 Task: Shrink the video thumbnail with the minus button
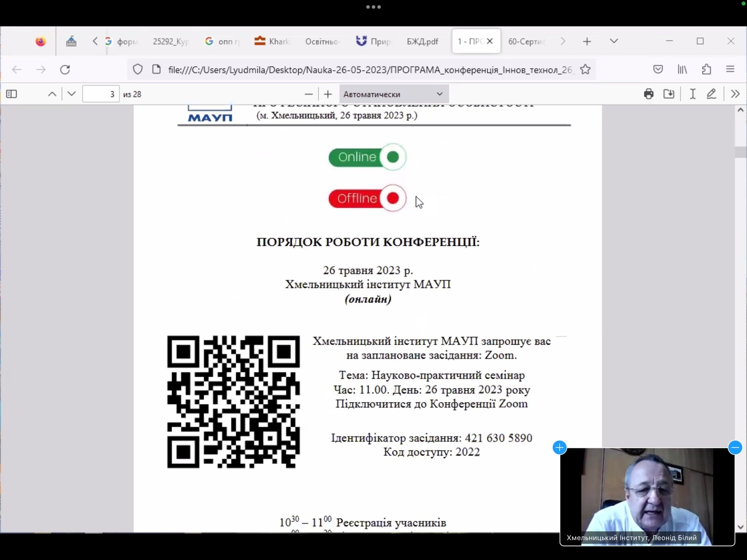click(735, 448)
